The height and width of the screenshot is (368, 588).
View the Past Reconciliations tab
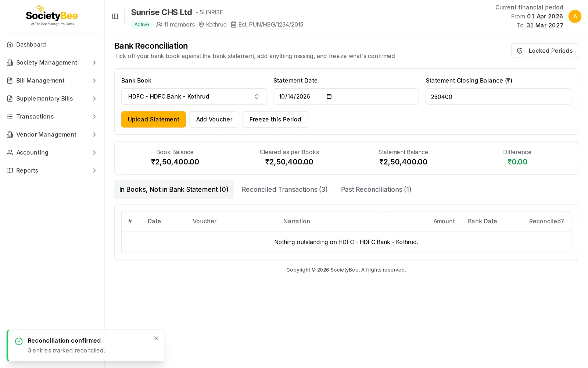click(x=376, y=190)
